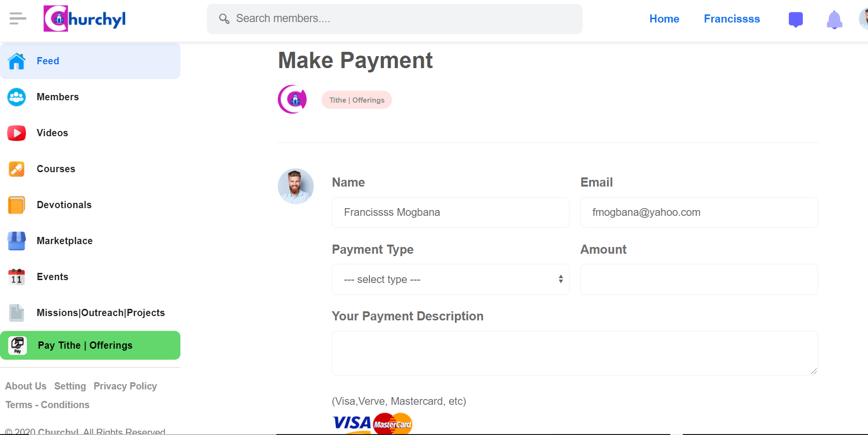868x435 pixels.
Task: Click the Payment Description text area
Action: (x=575, y=353)
